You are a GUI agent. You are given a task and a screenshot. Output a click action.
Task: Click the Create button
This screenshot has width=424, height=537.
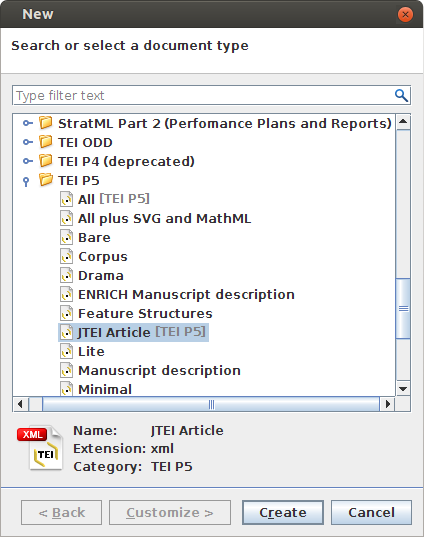click(x=283, y=512)
